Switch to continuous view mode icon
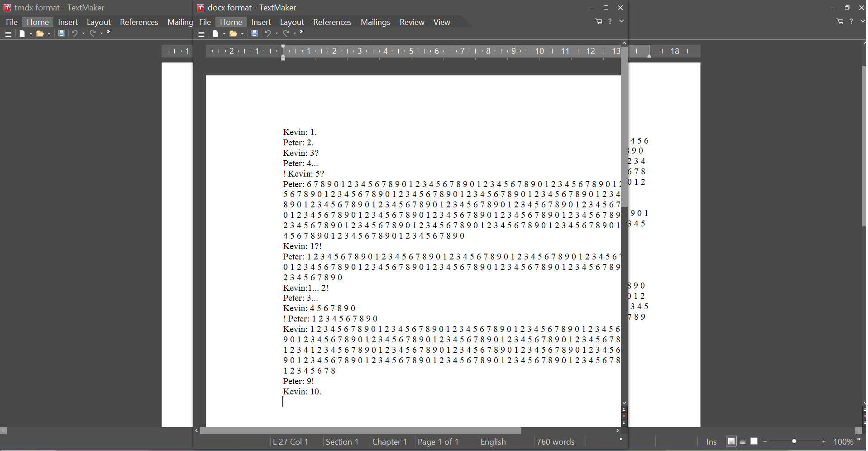The width and height of the screenshot is (868, 451). click(x=743, y=441)
